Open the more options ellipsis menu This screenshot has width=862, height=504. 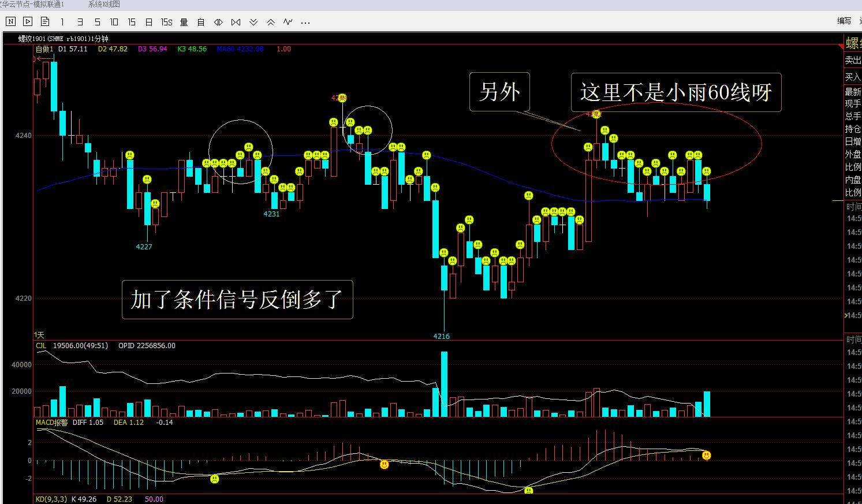point(305,23)
